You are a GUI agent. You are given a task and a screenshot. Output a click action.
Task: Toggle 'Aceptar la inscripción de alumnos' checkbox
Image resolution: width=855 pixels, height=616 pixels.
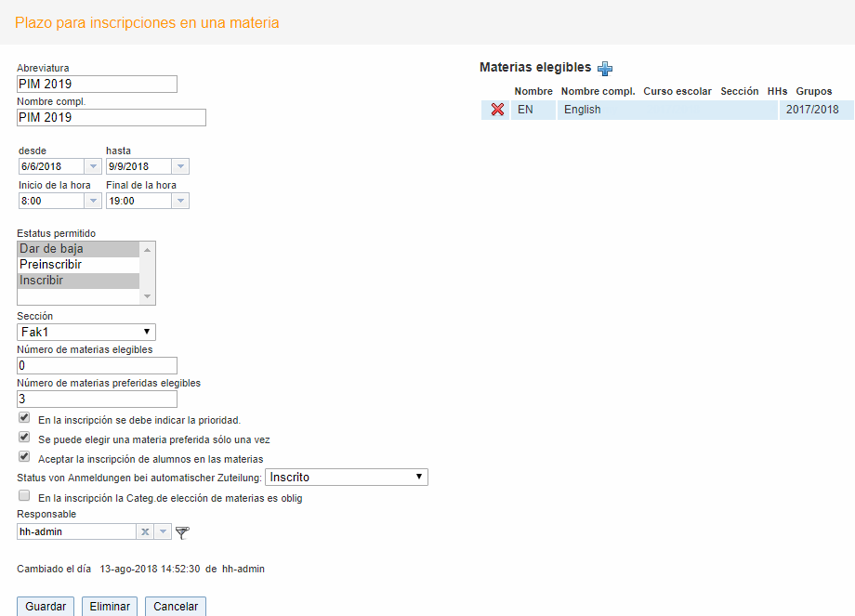(24, 457)
